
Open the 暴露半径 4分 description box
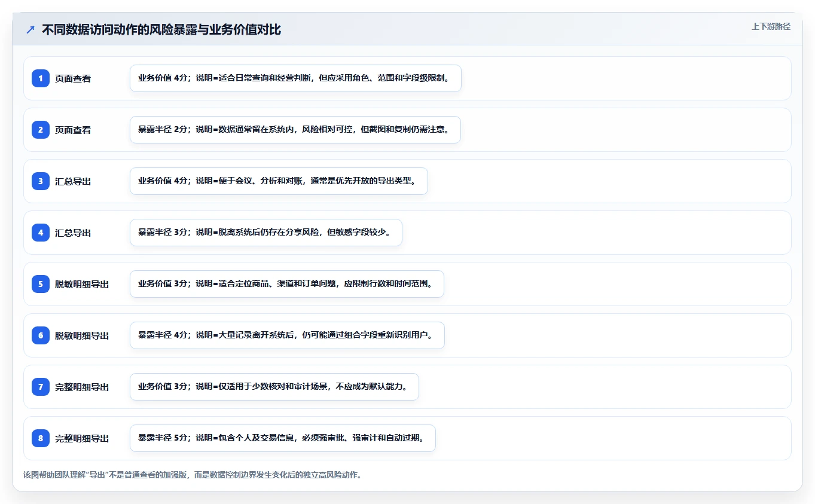(x=287, y=335)
